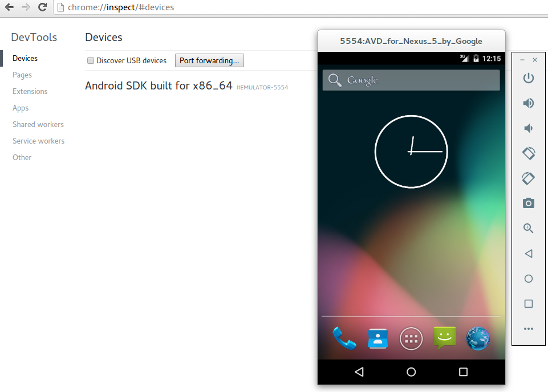This screenshot has height=392, width=548.
Task: Select Extensions in DevTools sidebar
Action: [30, 92]
